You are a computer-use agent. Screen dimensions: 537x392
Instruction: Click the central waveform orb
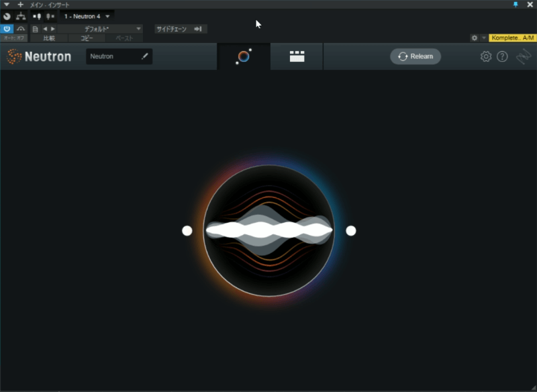(269, 231)
